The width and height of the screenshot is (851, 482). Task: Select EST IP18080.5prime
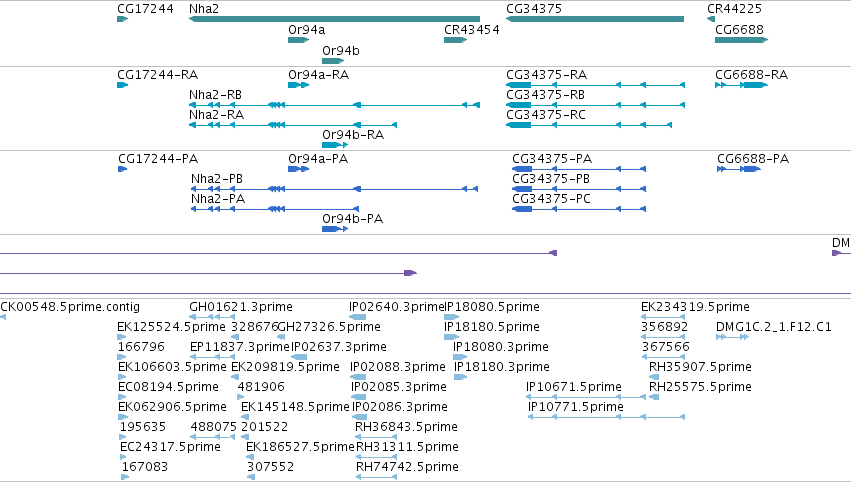[492, 307]
